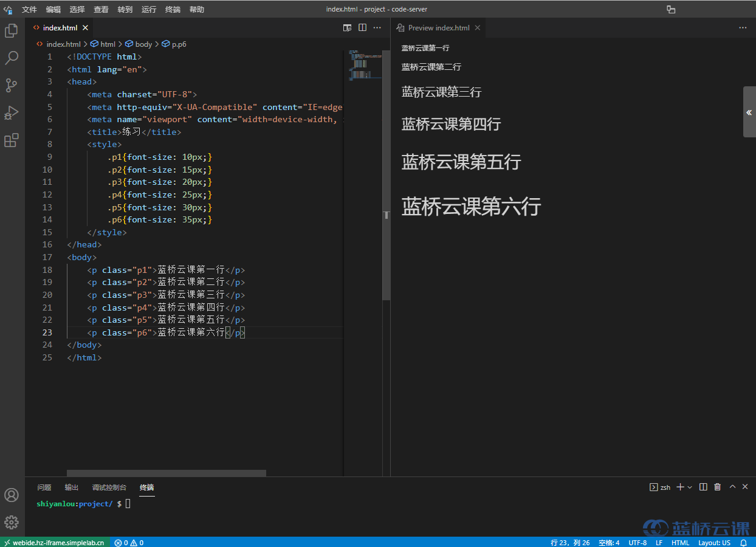This screenshot has width=756, height=547.
Task: Click the HTML language mode in status bar
Action: pyautogui.click(x=680, y=543)
